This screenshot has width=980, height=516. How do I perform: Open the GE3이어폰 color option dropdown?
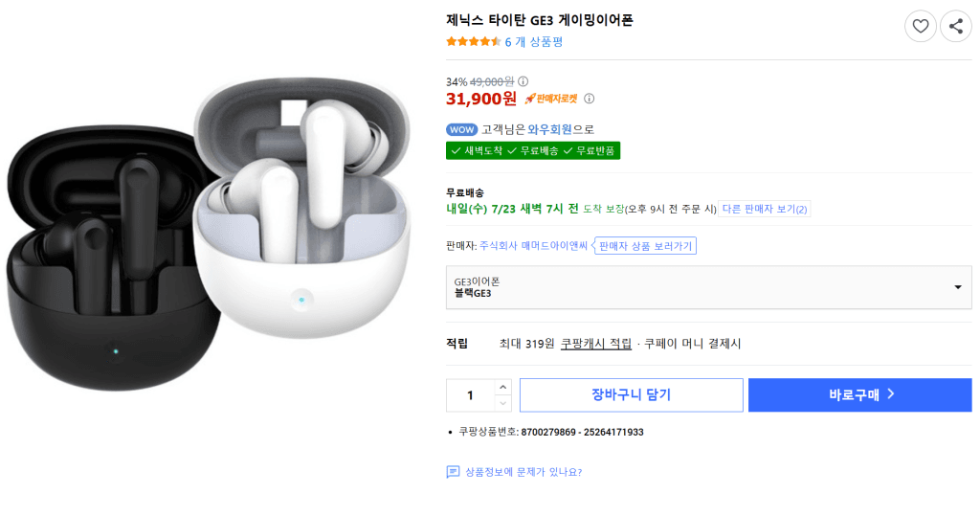tap(709, 288)
